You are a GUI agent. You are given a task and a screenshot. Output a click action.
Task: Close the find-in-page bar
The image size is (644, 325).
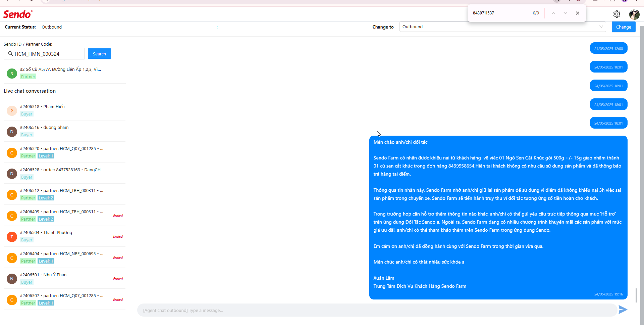pyautogui.click(x=578, y=13)
